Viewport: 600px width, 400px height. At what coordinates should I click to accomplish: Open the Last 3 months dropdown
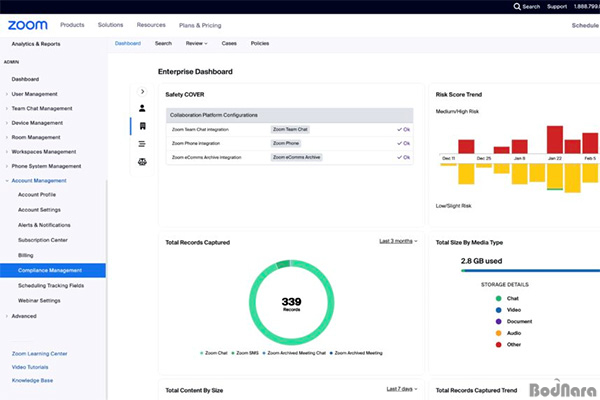pyautogui.click(x=398, y=241)
